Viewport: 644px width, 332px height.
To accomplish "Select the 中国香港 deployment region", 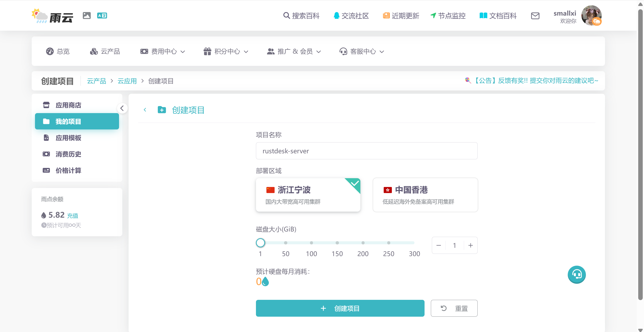I will tap(425, 195).
